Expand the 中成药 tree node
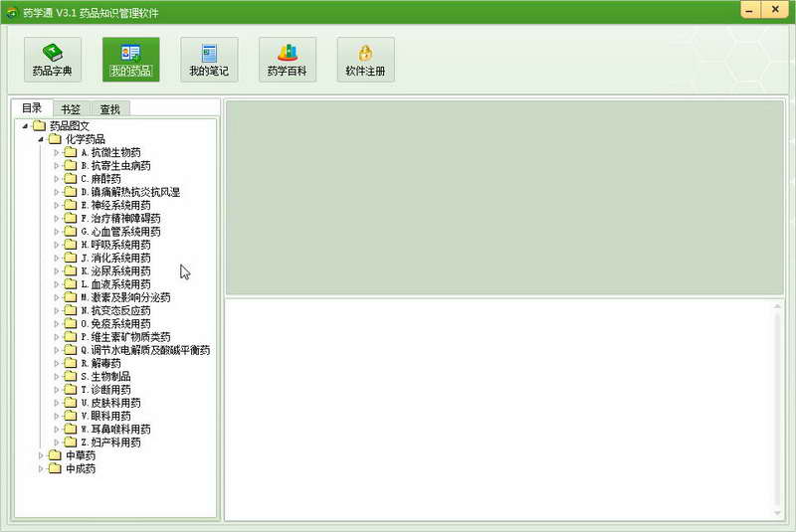The image size is (796, 532). tap(41, 468)
